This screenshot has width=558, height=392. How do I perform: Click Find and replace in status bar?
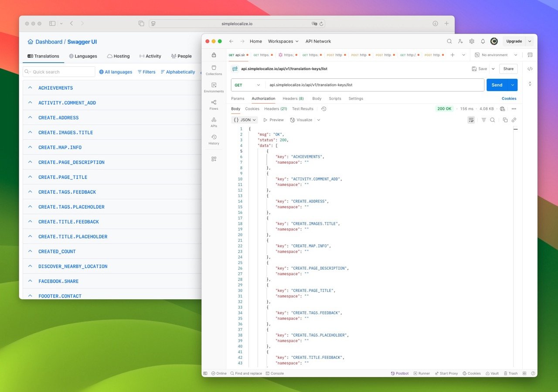(246, 373)
